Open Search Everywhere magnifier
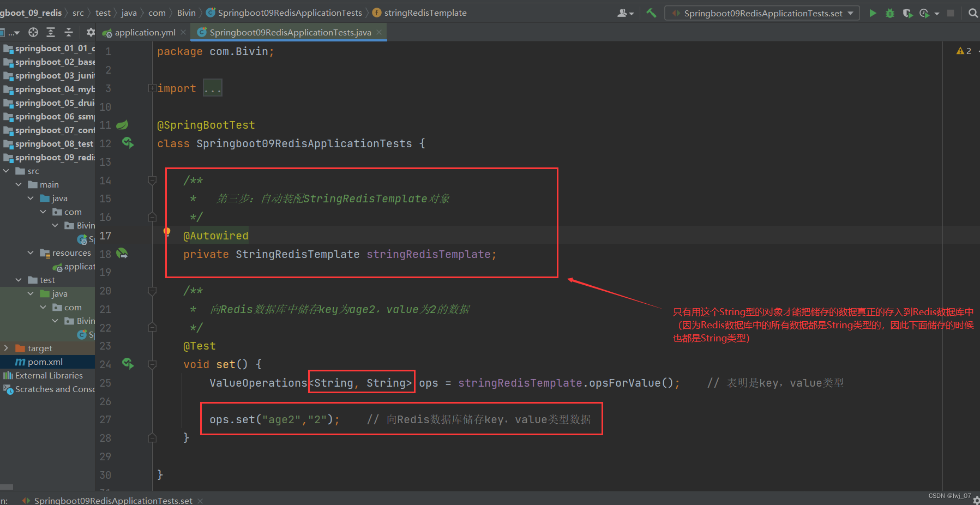 click(973, 13)
